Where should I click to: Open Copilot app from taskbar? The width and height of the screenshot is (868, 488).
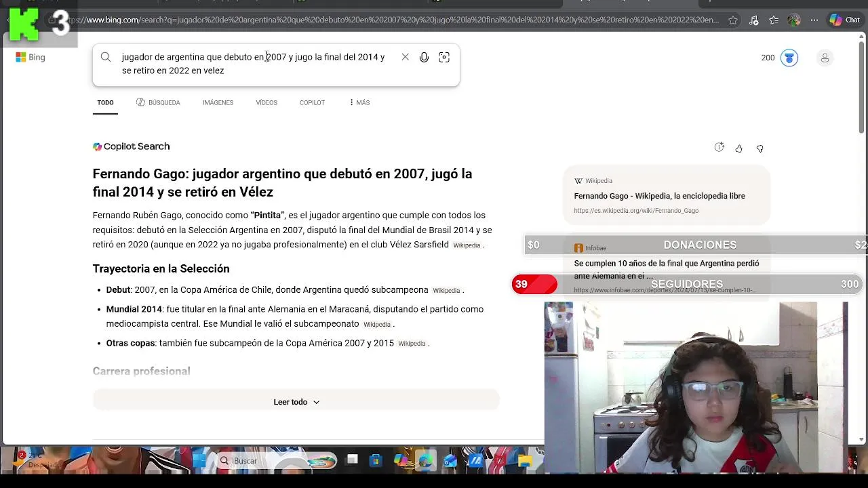pos(401,461)
